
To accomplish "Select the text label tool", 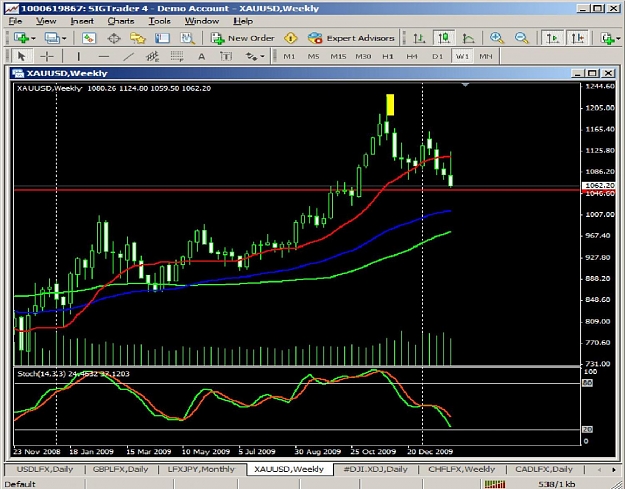I will [x=226, y=56].
